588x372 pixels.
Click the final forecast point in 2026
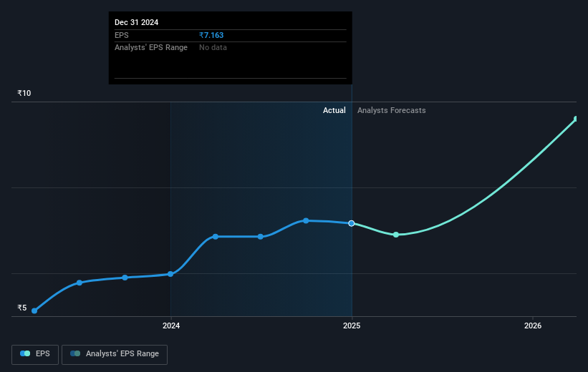tap(577, 119)
